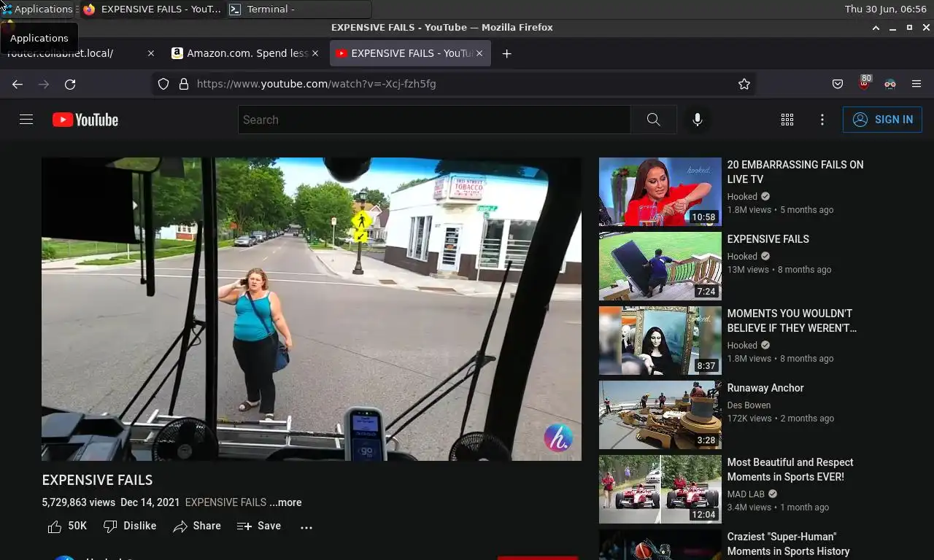
Task: Open uBlock extension with 80 badge
Action: (865, 82)
